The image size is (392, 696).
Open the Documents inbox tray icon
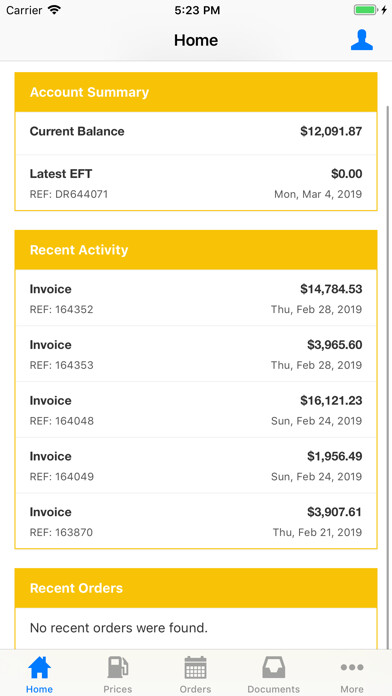[273, 667]
